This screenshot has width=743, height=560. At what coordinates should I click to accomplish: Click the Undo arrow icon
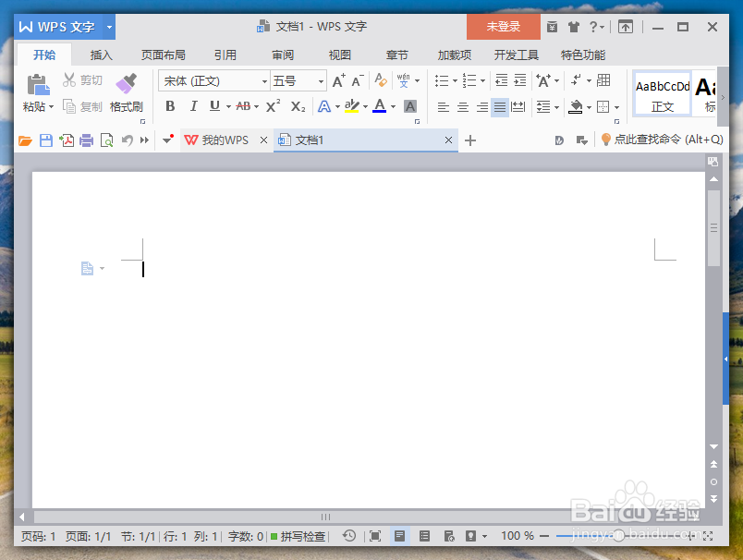click(127, 140)
